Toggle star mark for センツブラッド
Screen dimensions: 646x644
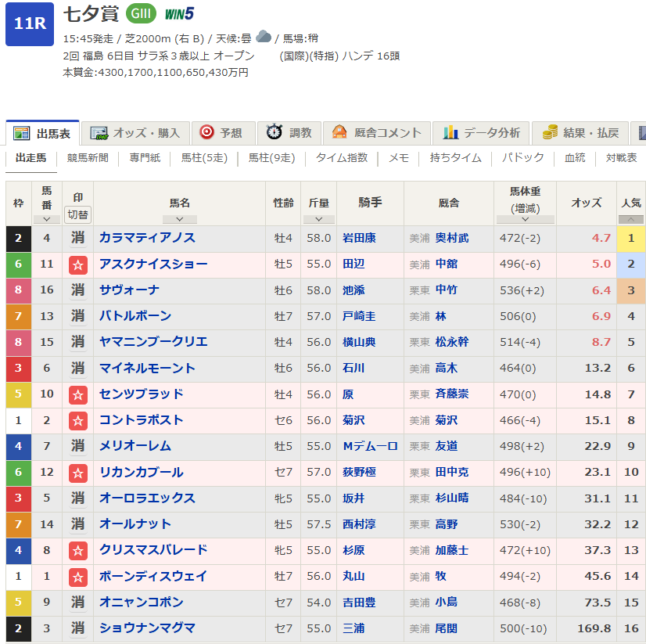click(78, 395)
